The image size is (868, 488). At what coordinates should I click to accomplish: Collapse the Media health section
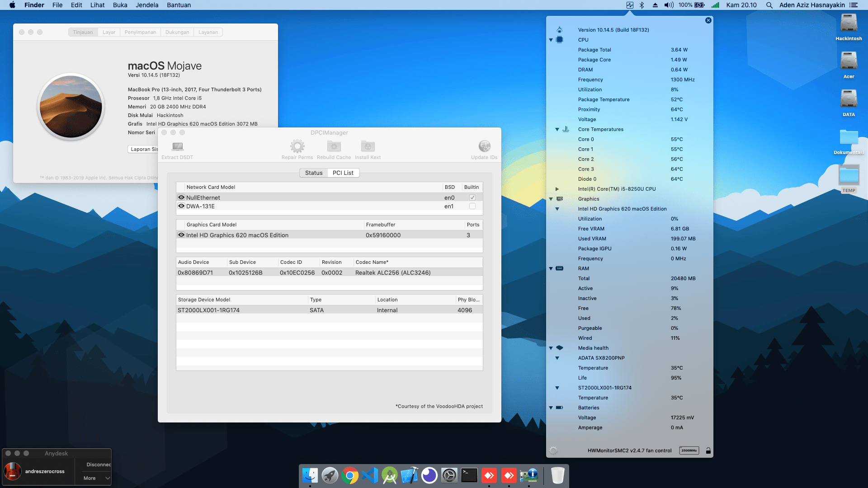tap(551, 348)
